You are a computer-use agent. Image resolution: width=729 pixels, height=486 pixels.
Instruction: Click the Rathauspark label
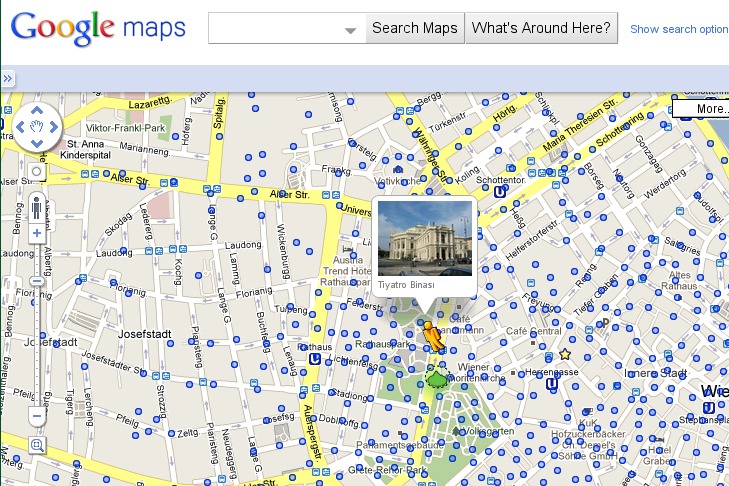point(383,344)
